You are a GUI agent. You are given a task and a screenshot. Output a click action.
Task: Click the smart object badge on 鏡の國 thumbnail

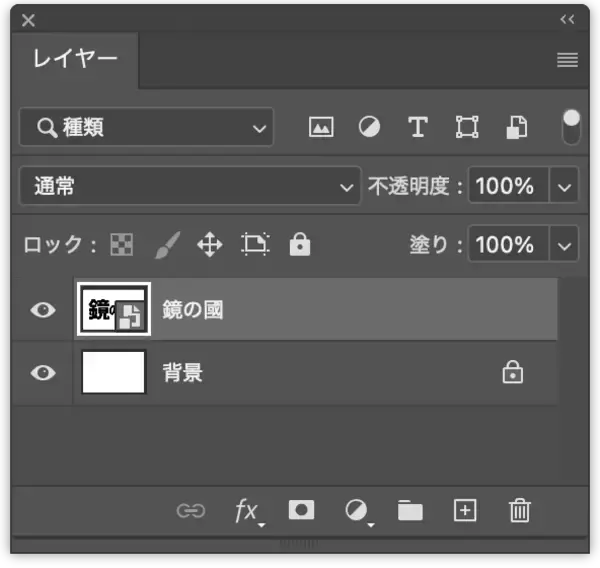[x=130, y=315]
